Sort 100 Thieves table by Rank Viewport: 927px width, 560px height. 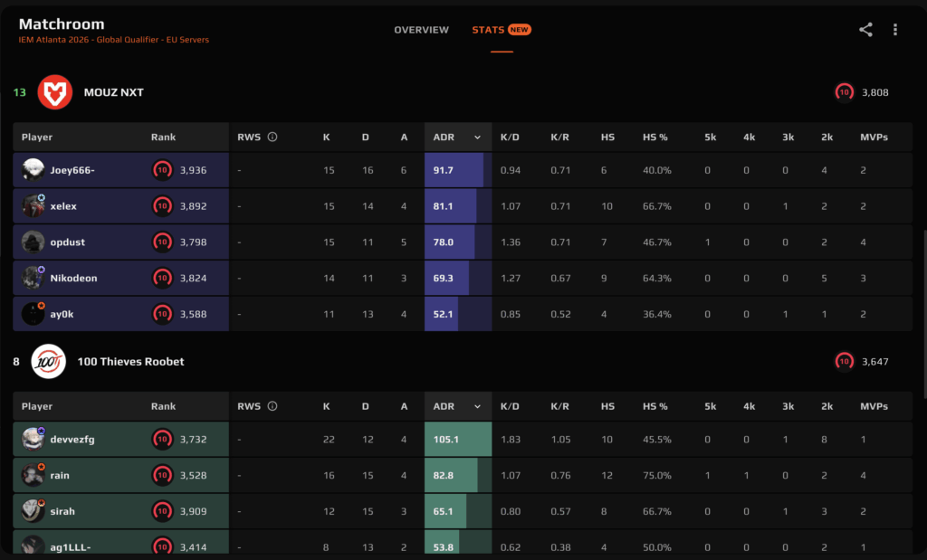tap(163, 406)
